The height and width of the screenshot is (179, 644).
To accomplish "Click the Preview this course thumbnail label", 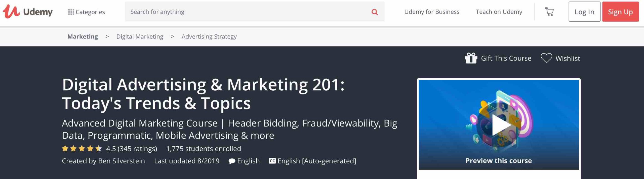I will (x=498, y=161).
